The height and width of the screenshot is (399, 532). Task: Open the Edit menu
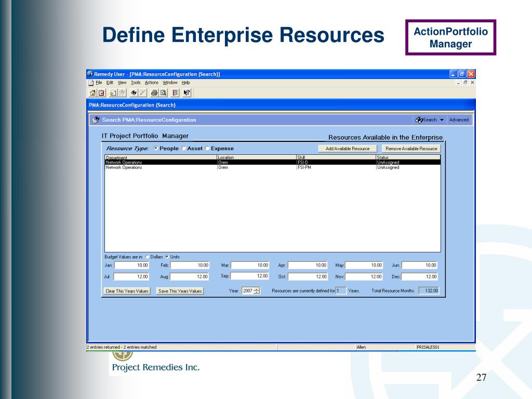110,83
